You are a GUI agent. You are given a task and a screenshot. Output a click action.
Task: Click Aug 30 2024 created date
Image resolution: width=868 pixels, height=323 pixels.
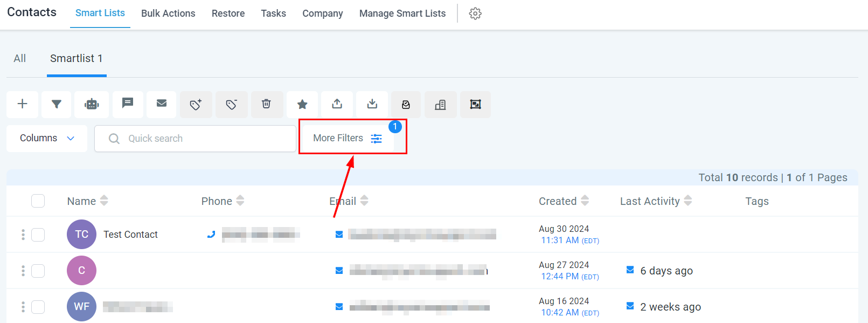point(564,229)
